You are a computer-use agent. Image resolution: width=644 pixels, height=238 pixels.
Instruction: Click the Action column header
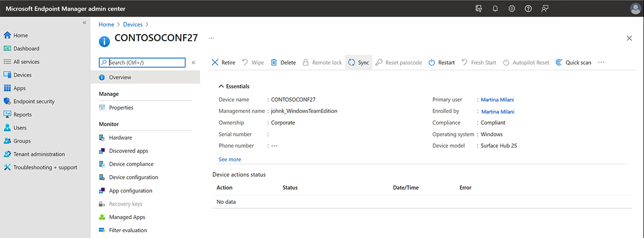[x=225, y=188]
